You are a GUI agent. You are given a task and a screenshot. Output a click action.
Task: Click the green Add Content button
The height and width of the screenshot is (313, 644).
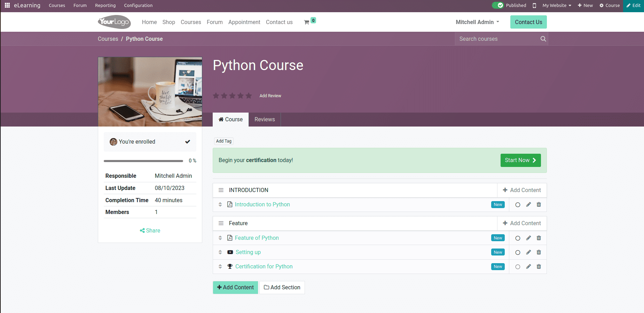235,288
